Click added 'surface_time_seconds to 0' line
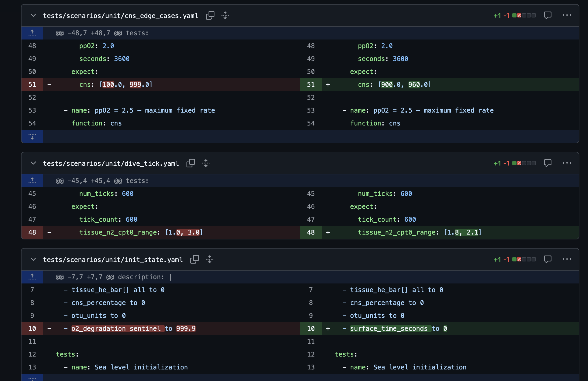The width and height of the screenshot is (588, 381). [450, 329]
